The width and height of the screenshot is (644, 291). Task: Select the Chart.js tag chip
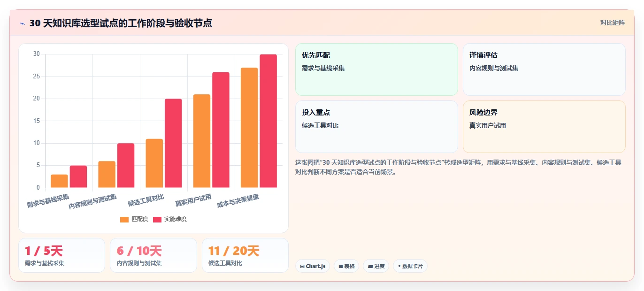313,266
